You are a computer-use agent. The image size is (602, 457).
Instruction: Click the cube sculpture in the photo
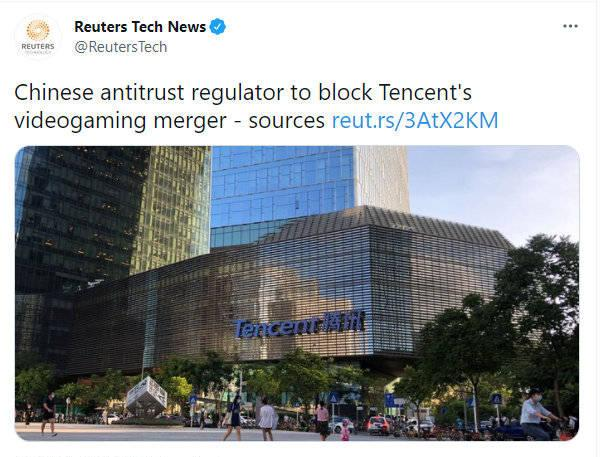pyautogui.click(x=146, y=396)
